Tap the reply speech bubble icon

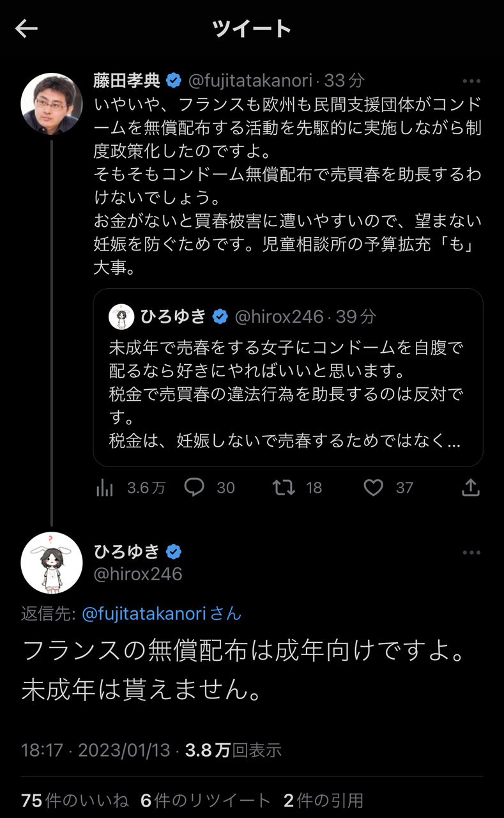[194, 488]
